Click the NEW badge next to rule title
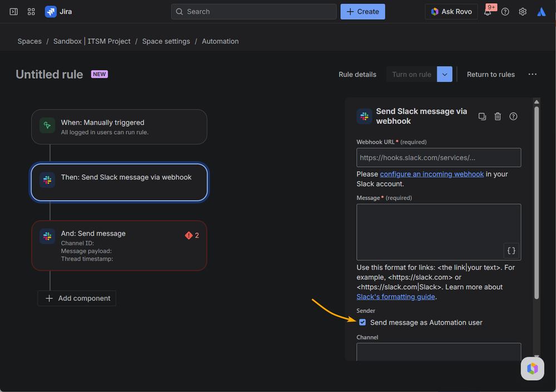Image resolution: width=556 pixels, height=392 pixels. (99, 75)
